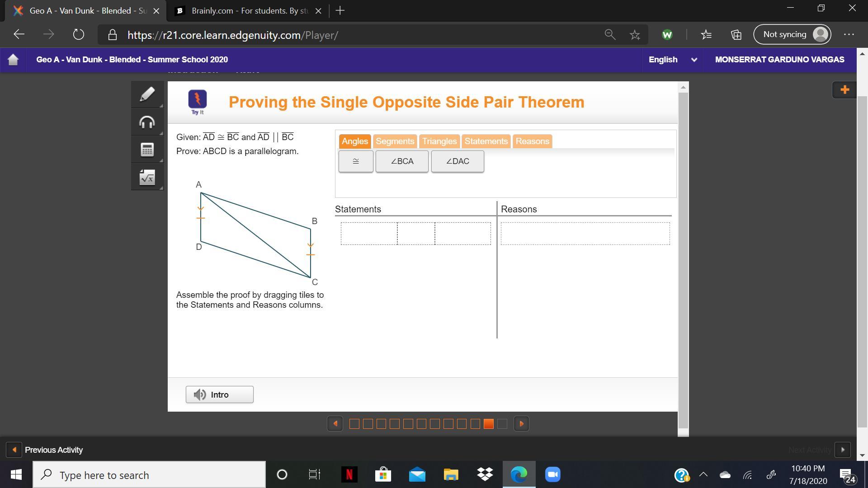Click Previous Activity link

tap(53, 450)
